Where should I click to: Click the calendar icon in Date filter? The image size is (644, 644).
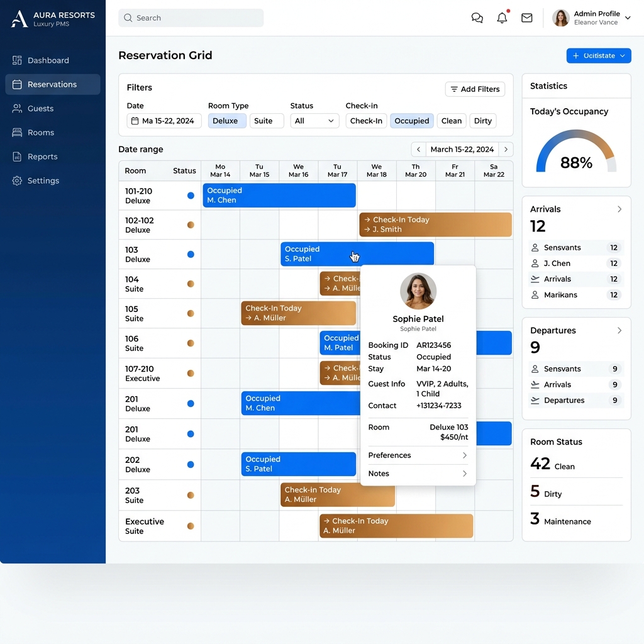click(x=135, y=121)
